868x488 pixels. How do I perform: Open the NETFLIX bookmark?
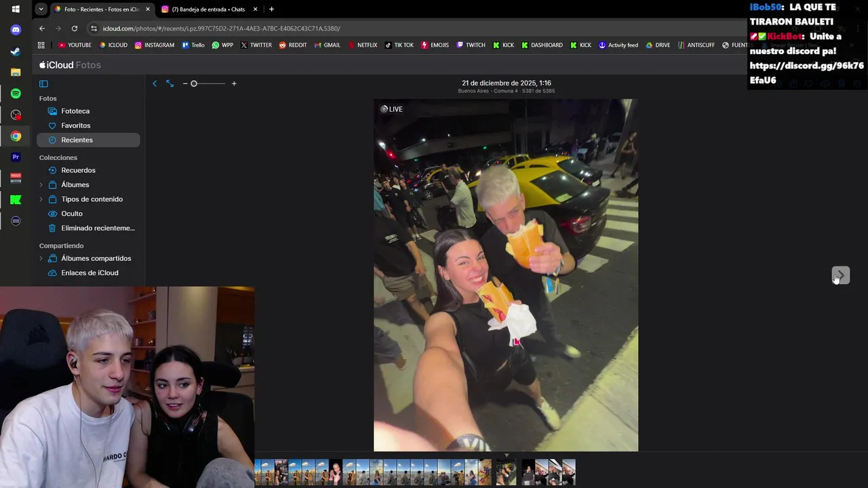coord(362,45)
